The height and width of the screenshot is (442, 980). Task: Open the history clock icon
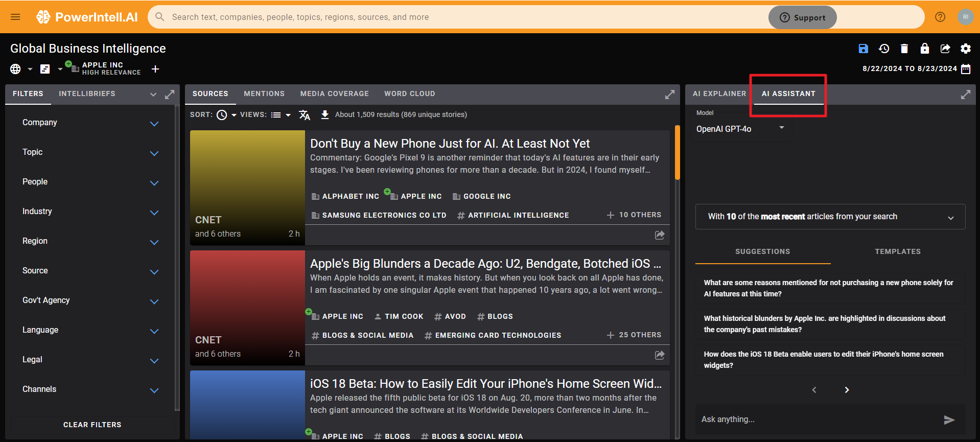point(884,49)
